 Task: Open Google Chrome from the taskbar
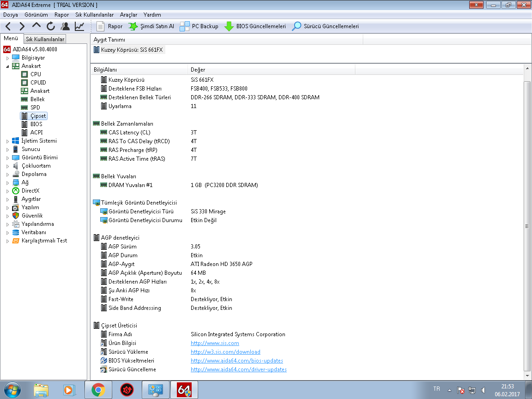98,390
